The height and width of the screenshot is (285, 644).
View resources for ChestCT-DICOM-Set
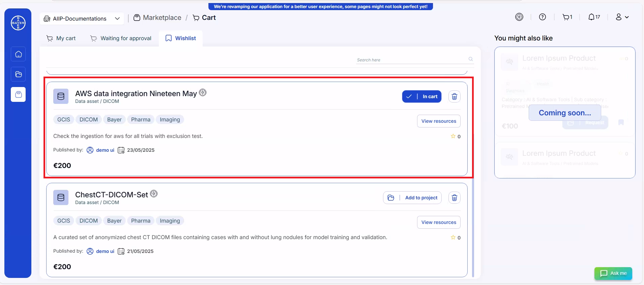click(439, 222)
